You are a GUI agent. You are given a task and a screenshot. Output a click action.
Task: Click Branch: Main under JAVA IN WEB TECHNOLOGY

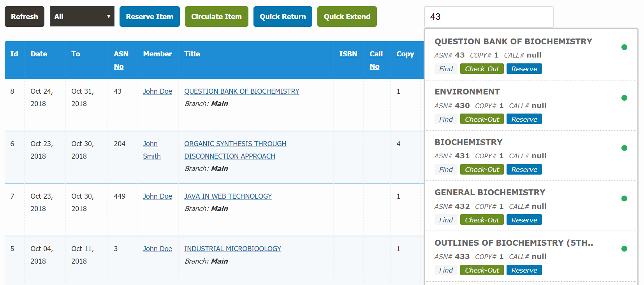(x=206, y=209)
